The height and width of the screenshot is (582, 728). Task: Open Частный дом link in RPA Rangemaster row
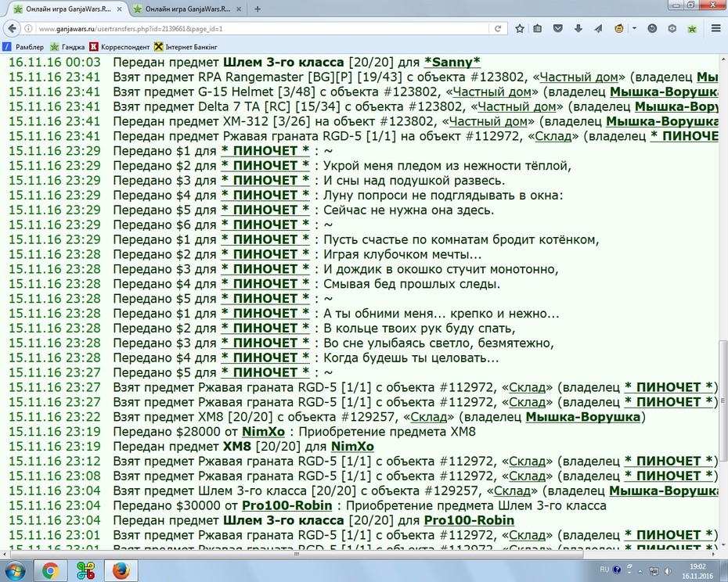578,77
